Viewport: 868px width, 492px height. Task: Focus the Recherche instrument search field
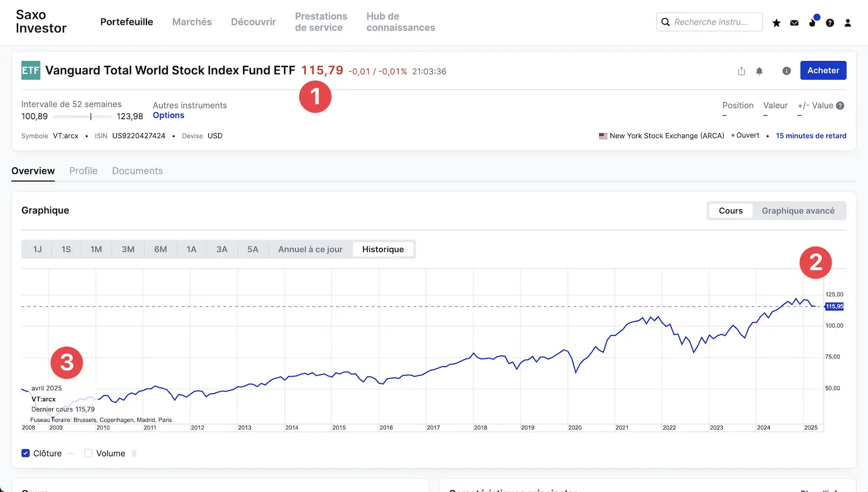(x=710, y=22)
